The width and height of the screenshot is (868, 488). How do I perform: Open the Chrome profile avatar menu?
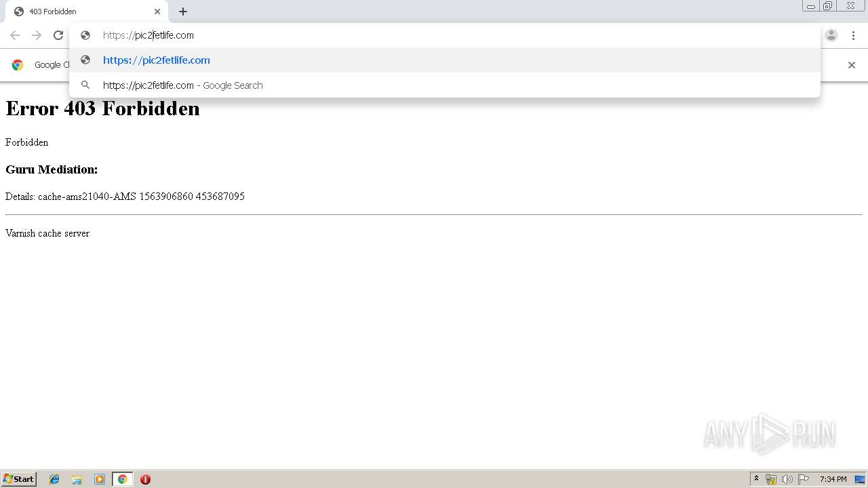coord(831,35)
